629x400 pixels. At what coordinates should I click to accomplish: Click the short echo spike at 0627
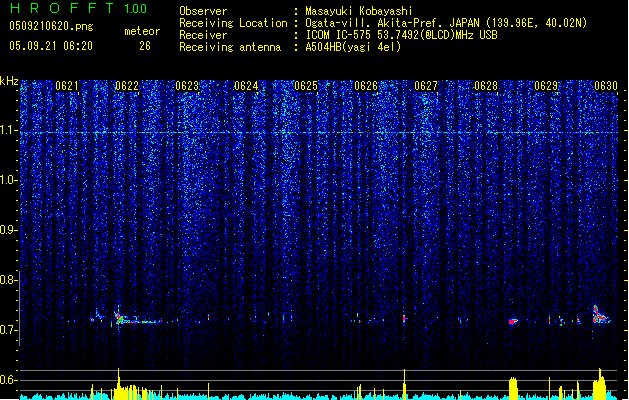pyautogui.click(x=404, y=318)
